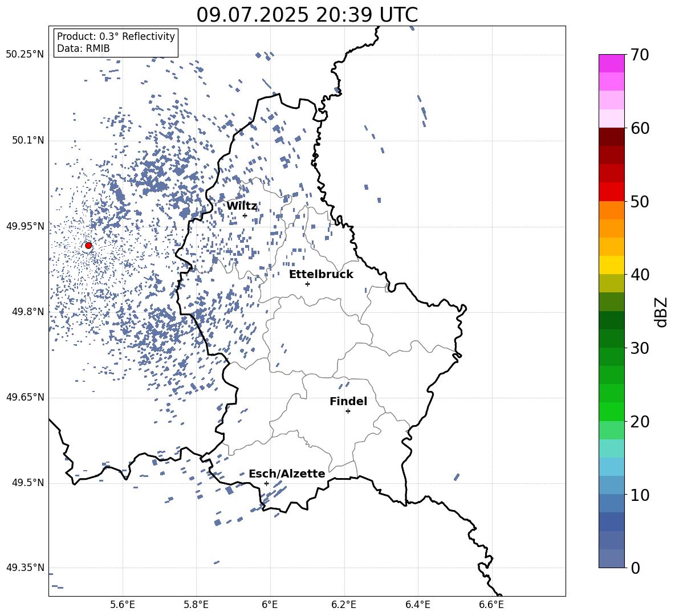Click the title 09.07.2025 20:39 UTC
This screenshot has width=675, height=616.
[x=307, y=15]
